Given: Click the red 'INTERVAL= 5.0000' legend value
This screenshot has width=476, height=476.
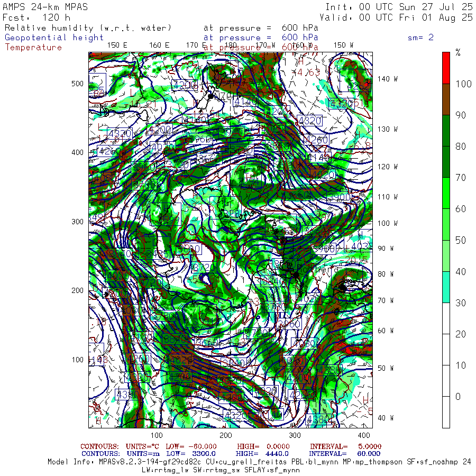Looking at the screenshot, I should [x=345, y=446].
